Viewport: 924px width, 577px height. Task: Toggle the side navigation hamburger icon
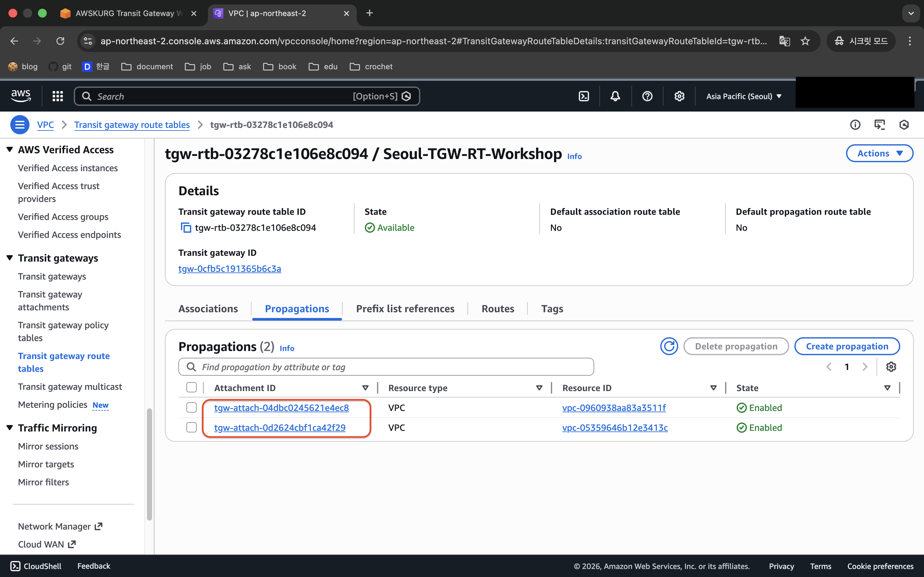(x=20, y=125)
